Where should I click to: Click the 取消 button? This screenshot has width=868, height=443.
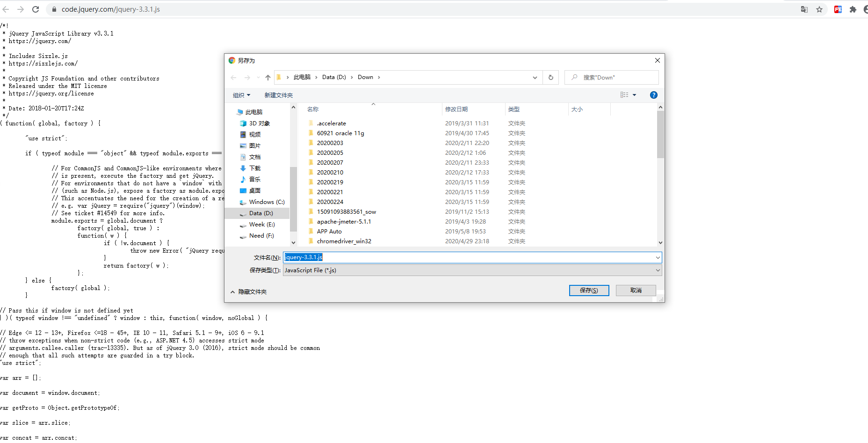[x=636, y=290]
